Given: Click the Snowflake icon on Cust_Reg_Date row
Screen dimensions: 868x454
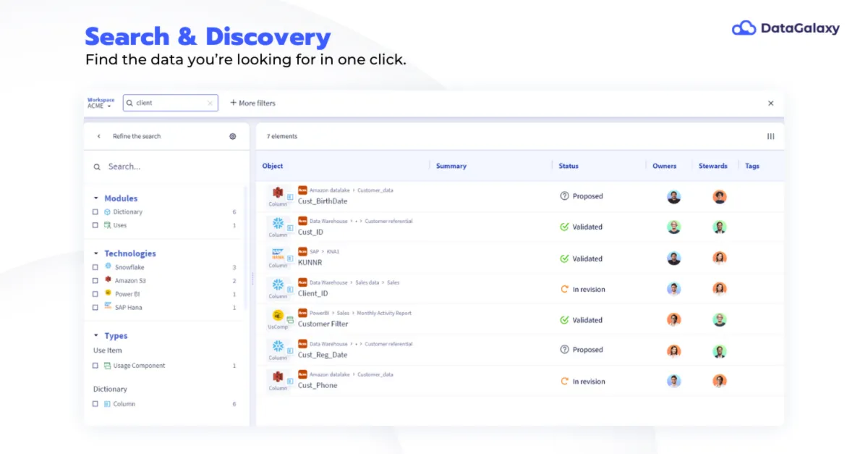Looking at the screenshot, I should tap(278, 346).
